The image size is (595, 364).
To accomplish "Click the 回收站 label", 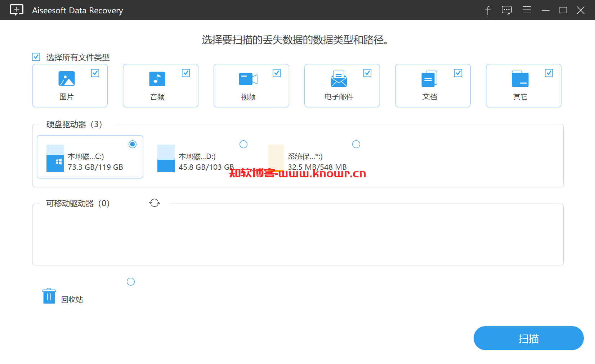I will (x=72, y=300).
